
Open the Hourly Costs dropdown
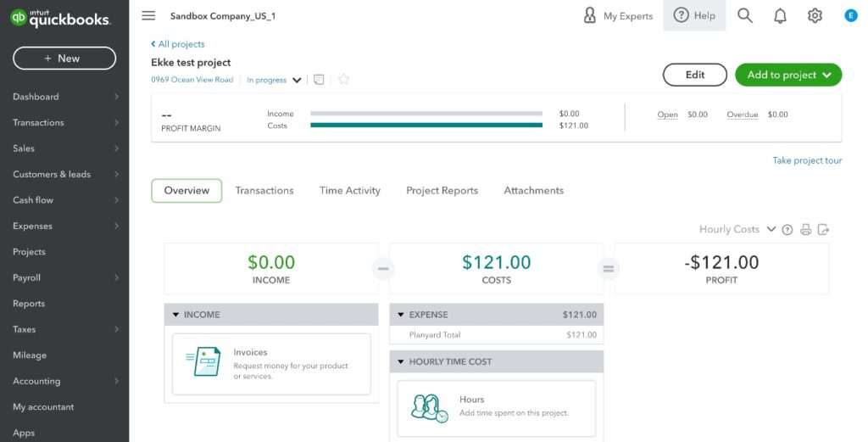point(737,229)
